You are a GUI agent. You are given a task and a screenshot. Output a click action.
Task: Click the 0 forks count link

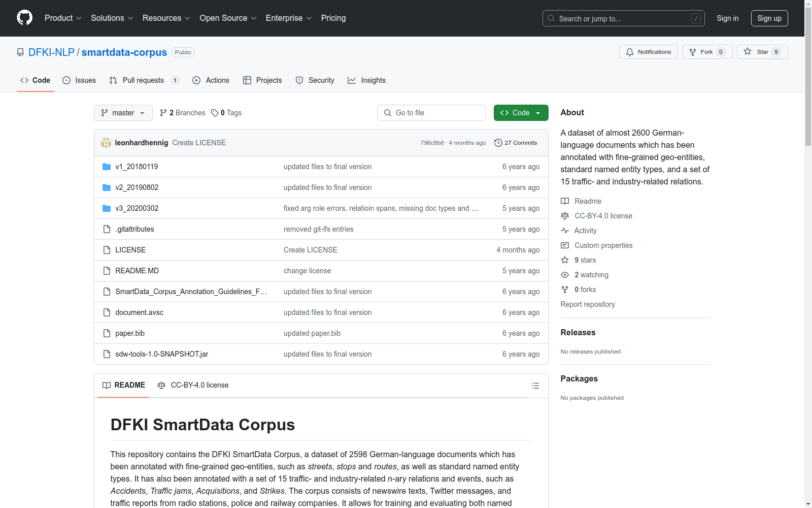pos(585,290)
